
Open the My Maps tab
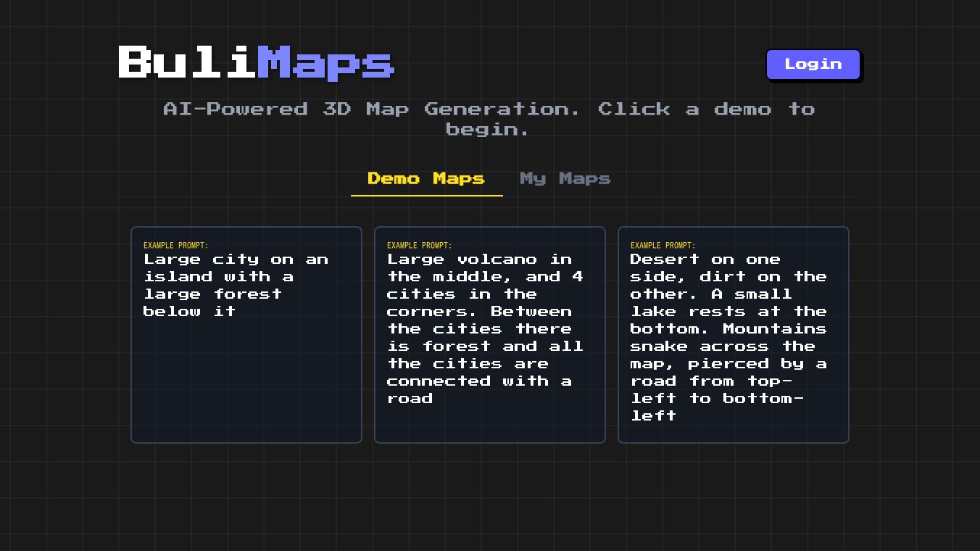pos(565,179)
